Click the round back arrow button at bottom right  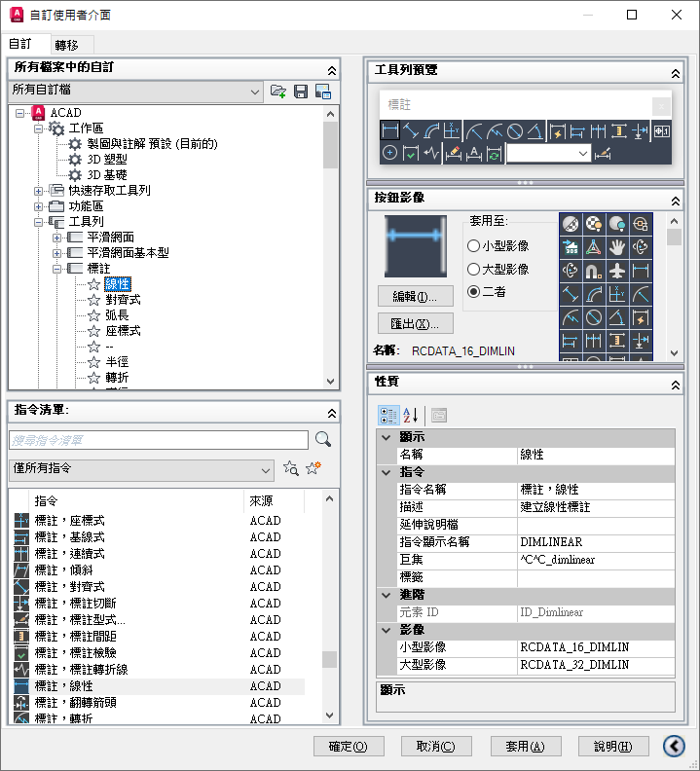click(674, 746)
